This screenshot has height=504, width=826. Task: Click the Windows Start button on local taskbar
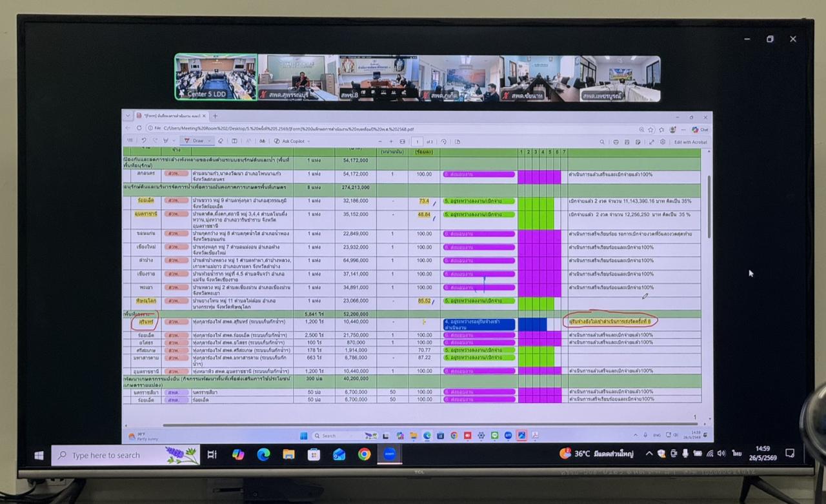tap(39, 455)
